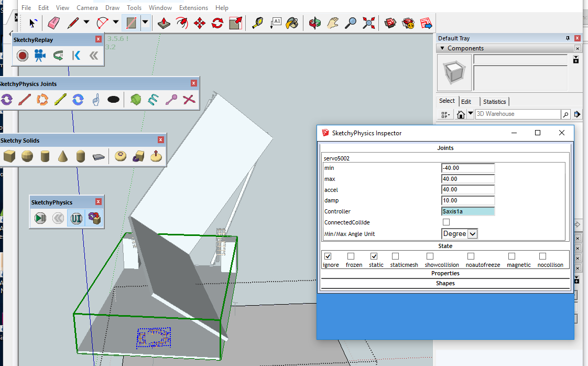This screenshot has width=588, height=366.
Task: Go to the Components home model list
Action: [461, 114]
